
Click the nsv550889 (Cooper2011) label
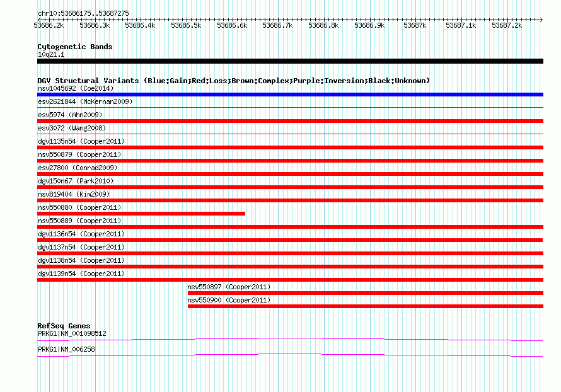point(79,221)
